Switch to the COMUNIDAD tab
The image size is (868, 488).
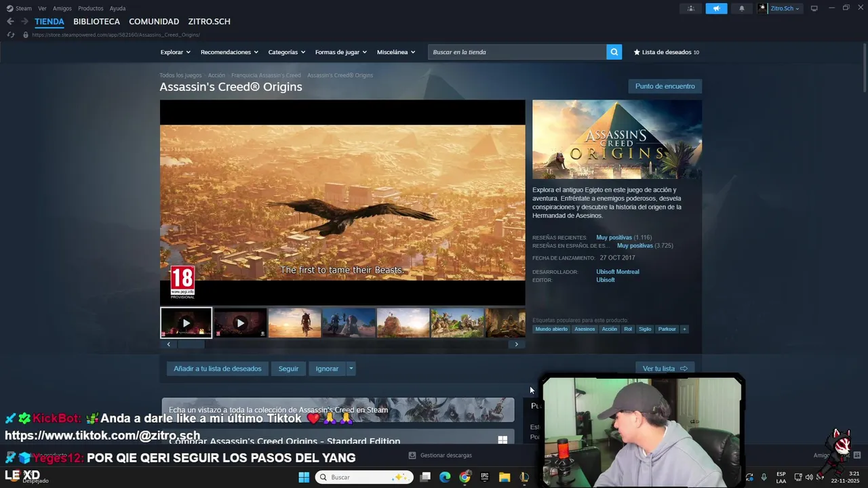click(x=154, y=22)
